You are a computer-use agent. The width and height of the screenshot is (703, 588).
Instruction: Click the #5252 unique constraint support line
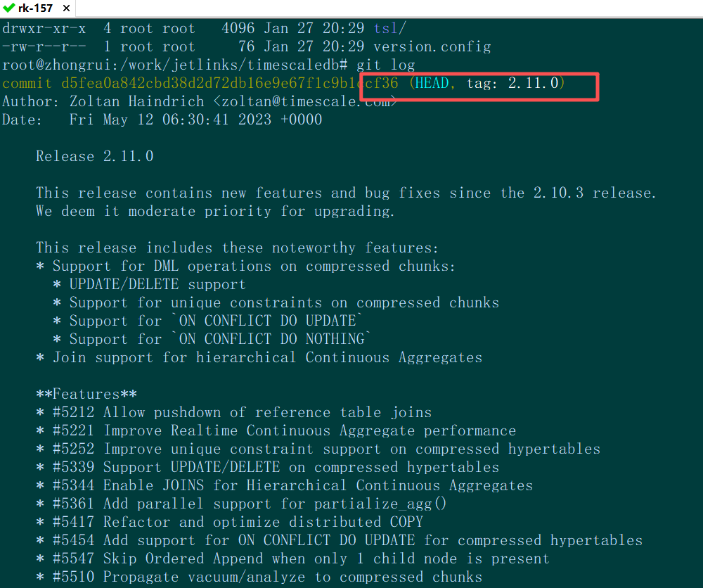(318, 449)
